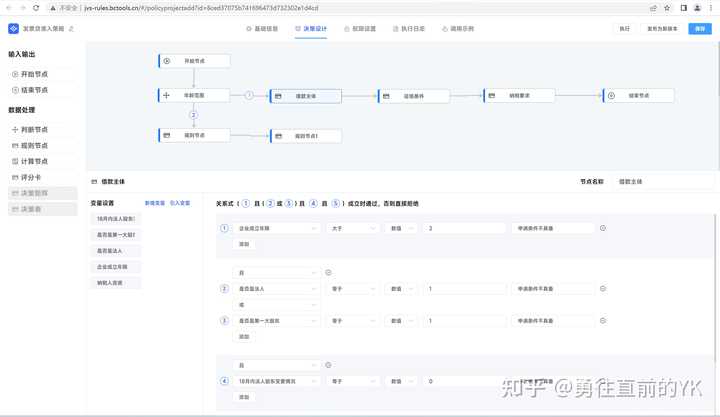
Task: Click the 评分卡 icon in left sidebar
Action: point(15,177)
